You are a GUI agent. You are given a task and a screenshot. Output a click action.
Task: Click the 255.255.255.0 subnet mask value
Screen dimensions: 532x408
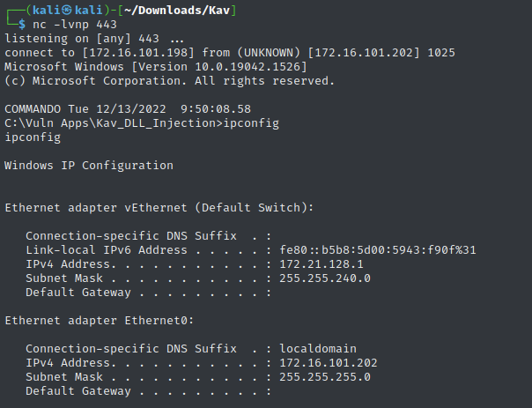pos(325,377)
